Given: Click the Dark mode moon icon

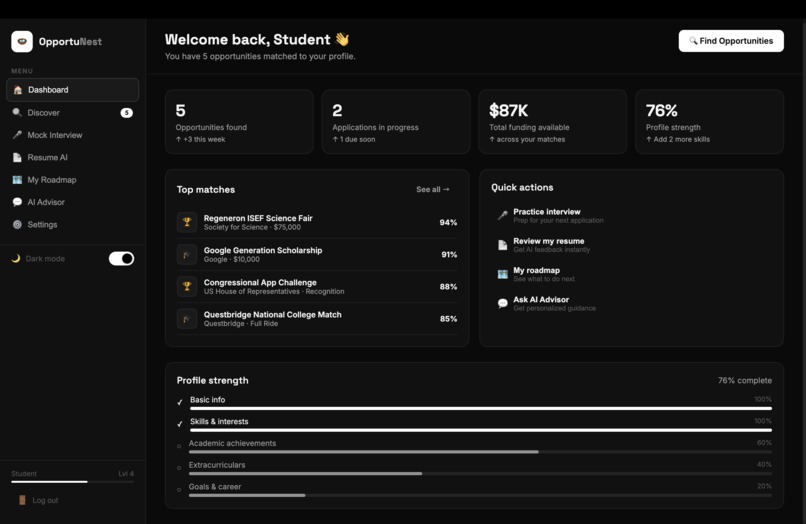Looking at the screenshot, I should point(16,258).
